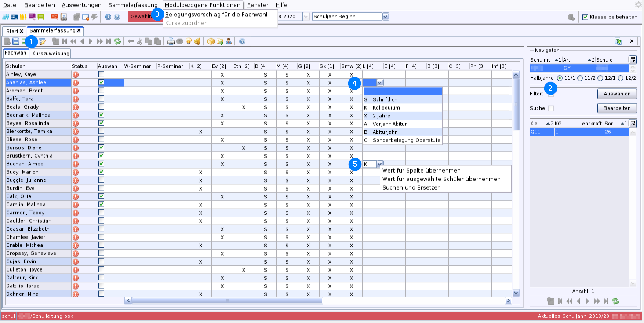Click the green refresh arrows in main toolbar
Image resolution: width=644 pixels, height=323 pixels.
click(x=117, y=41)
